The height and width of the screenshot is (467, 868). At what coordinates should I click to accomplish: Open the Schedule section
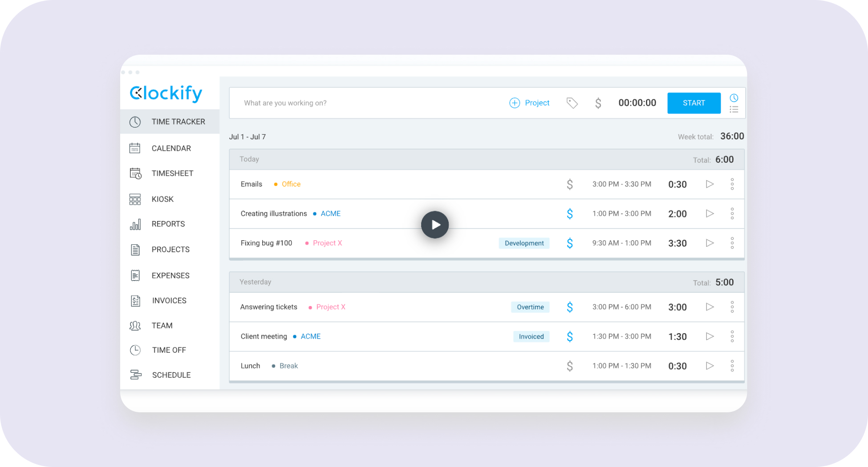(135, 375)
